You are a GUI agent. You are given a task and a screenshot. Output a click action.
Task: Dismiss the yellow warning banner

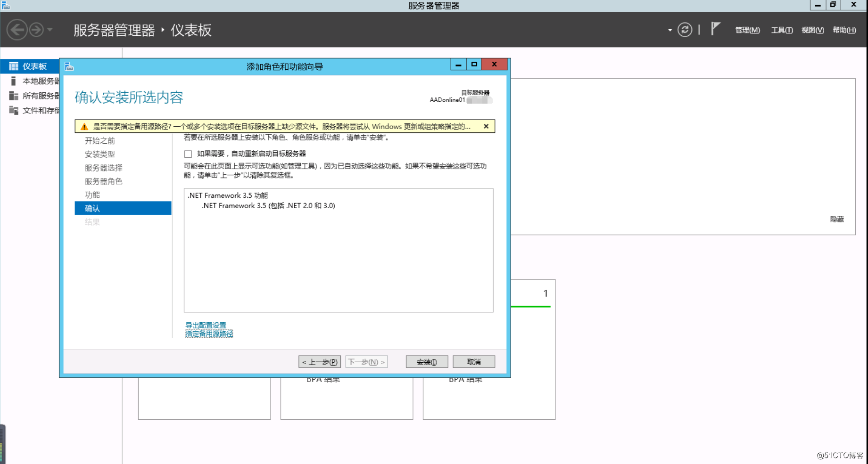(x=486, y=126)
